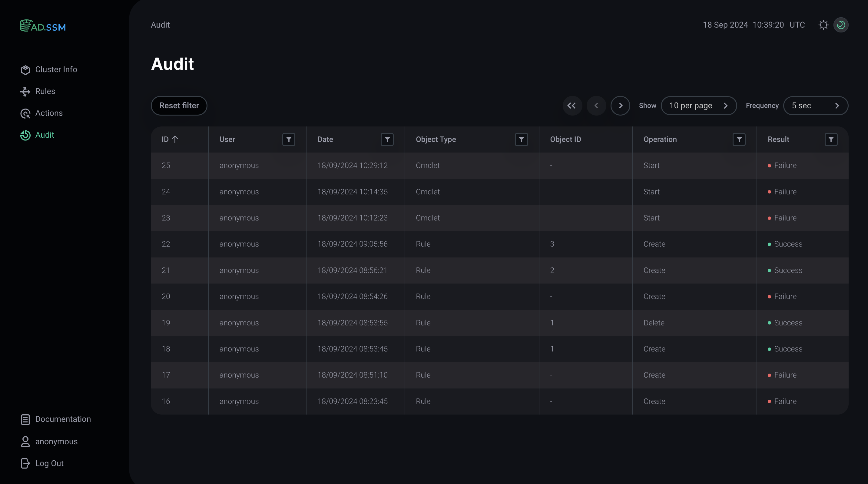This screenshot has width=868, height=484.
Task: Toggle ID column sort arrow
Action: pos(175,139)
